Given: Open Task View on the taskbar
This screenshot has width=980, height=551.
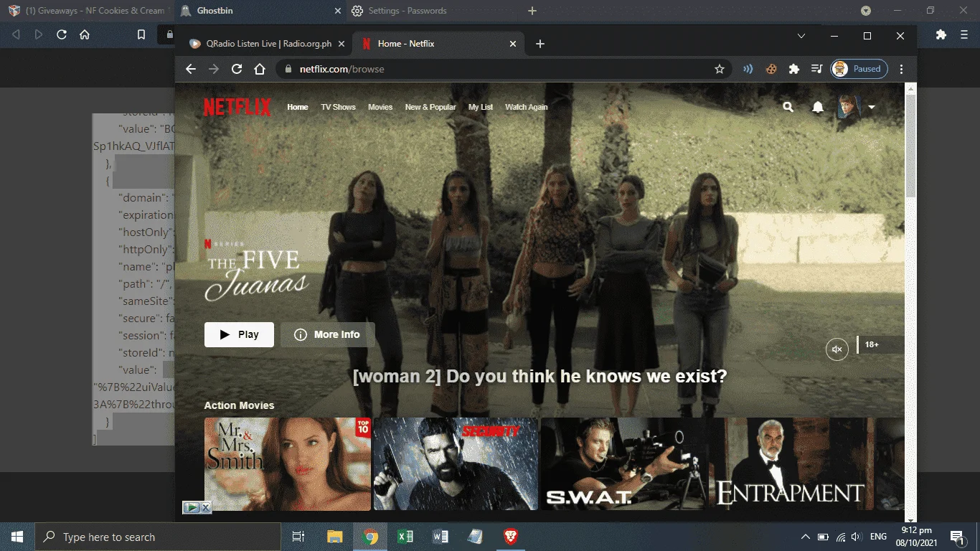Looking at the screenshot, I should point(298,537).
